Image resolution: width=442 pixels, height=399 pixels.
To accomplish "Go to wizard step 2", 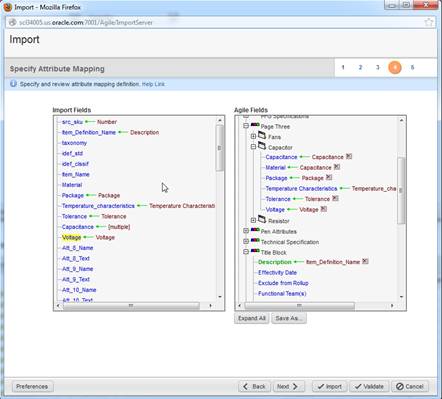I will [360, 67].
